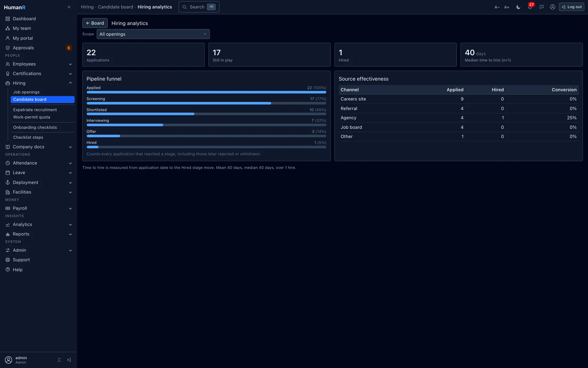Click the Conversion column header
The height and width of the screenshot is (368, 588).
coord(564,89)
